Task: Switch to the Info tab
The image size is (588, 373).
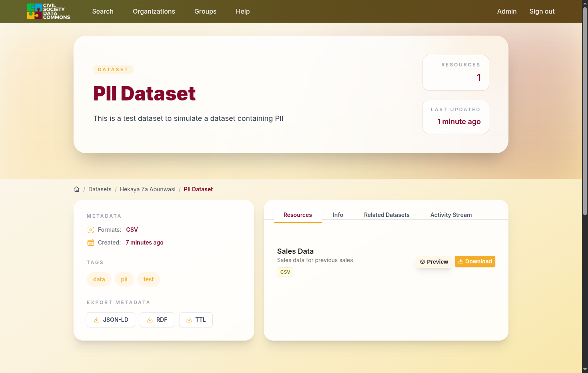Action: (338, 215)
